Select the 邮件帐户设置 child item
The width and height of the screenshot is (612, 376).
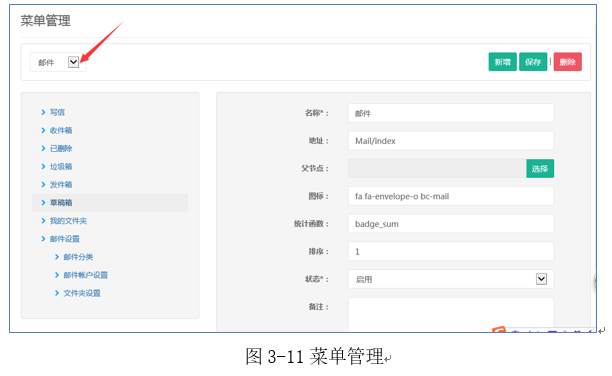[x=86, y=275]
